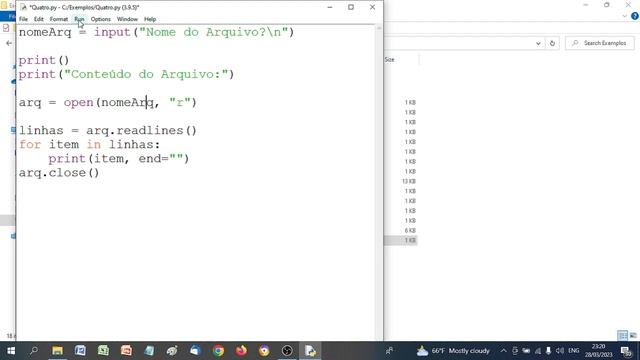Open the weather widget showing 66°F
This screenshot has height=360, width=640.
(453, 351)
